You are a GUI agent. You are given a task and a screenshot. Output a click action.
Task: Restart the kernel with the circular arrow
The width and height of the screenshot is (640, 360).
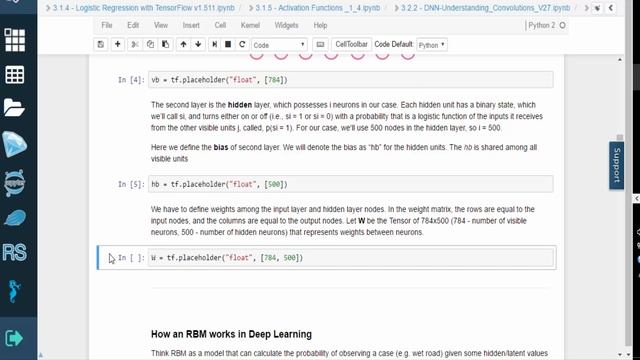[242, 44]
